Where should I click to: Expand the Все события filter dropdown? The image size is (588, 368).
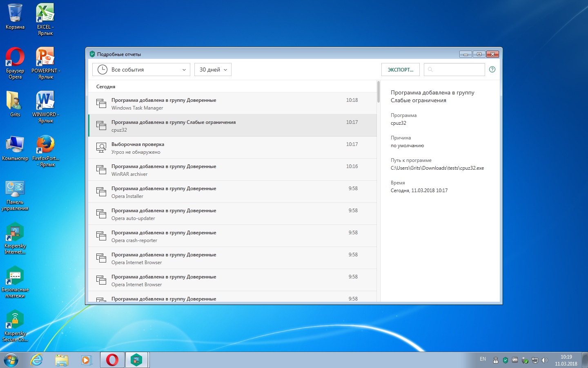(x=141, y=70)
